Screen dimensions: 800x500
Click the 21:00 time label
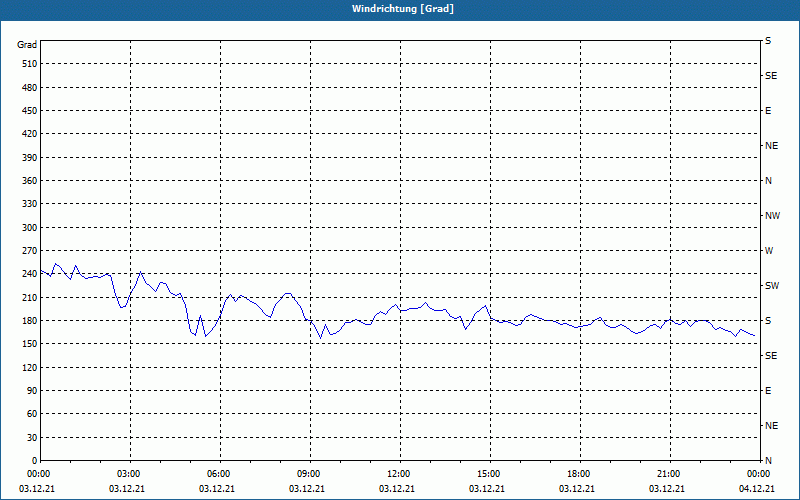point(668,474)
